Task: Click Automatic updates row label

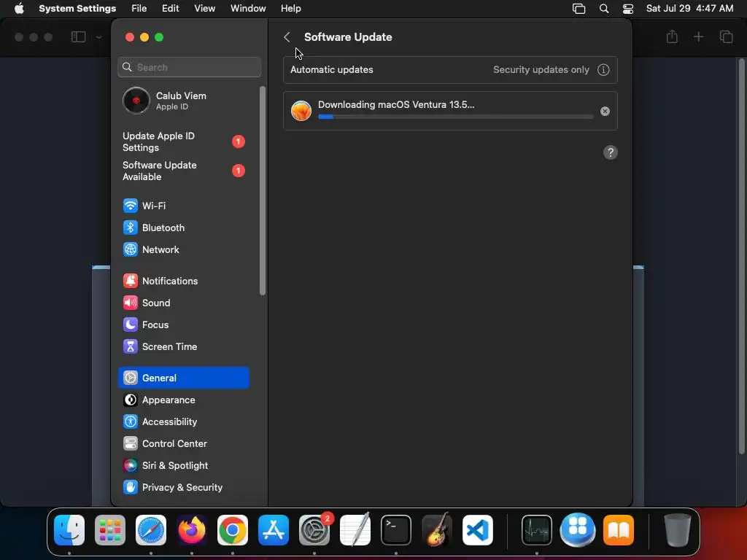Action: point(332,69)
